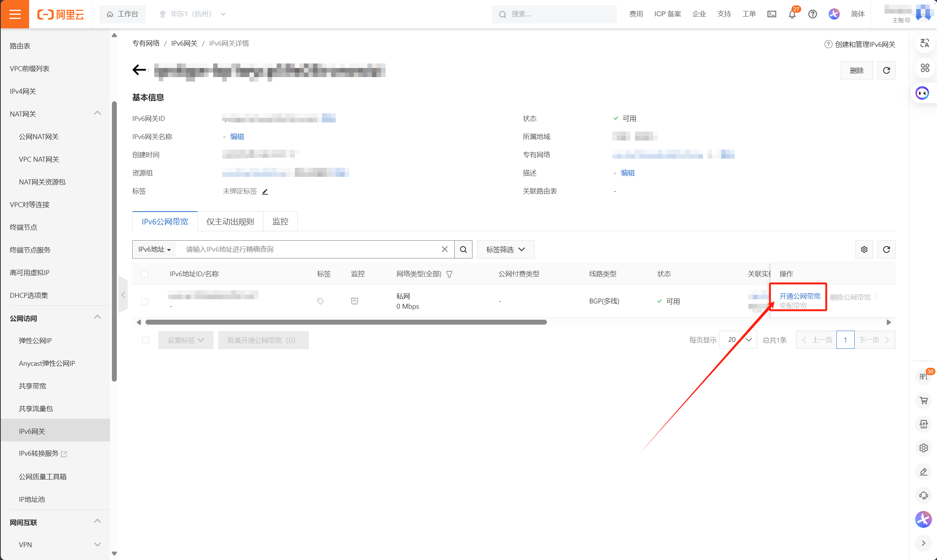Click the magnifier search button for IPv6 address
The height and width of the screenshot is (560, 937).
(463, 249)
